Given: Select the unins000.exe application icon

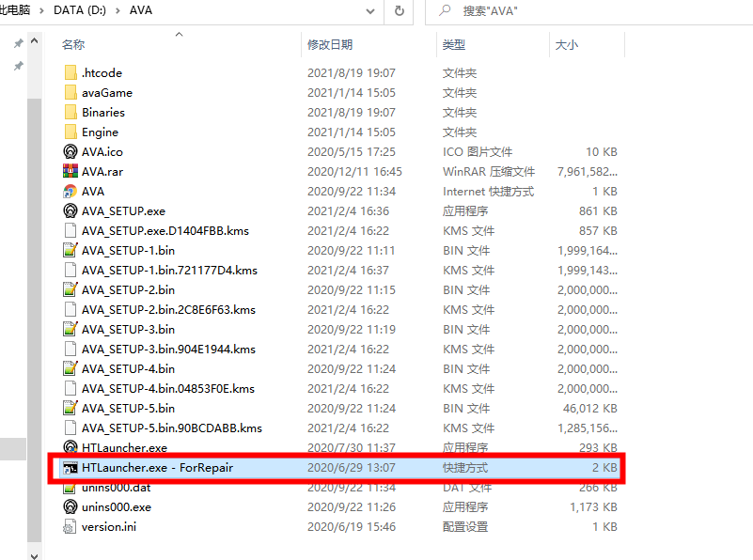Looking at the screenshot, I should [71, 506].
